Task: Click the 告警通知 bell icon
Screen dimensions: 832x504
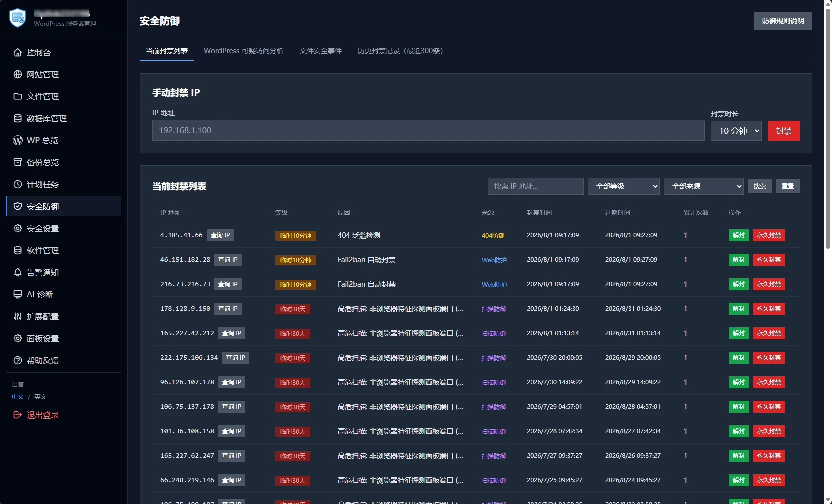Action: point(18,272)
